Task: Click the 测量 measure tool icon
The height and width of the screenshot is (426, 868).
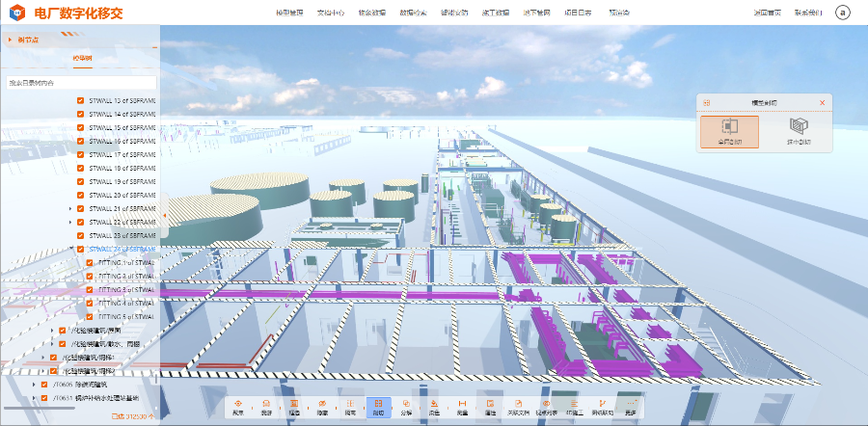Action: click(x=462, y=407)
